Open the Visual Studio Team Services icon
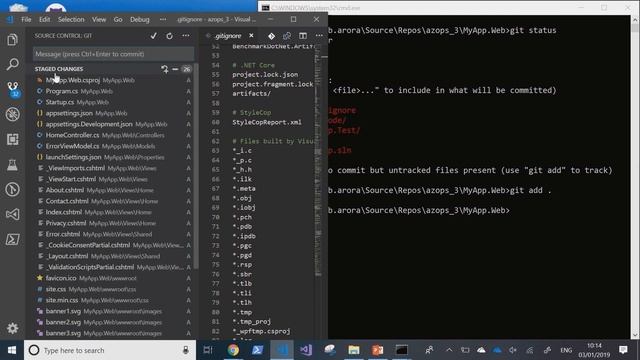Screen dimensions: 640x360 [13, 214]
